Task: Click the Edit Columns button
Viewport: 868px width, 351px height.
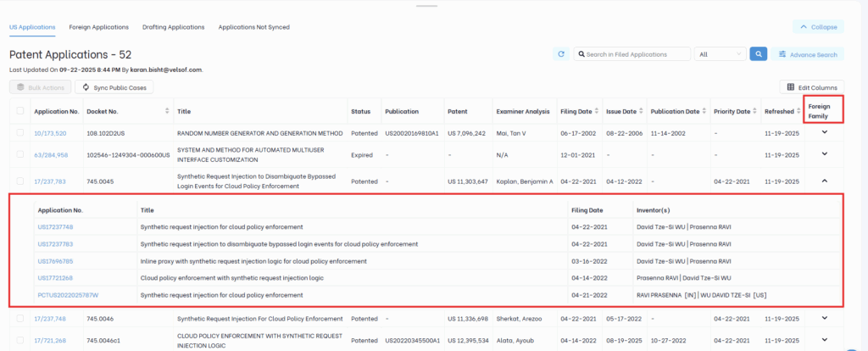Action: [x=811, y=87]
